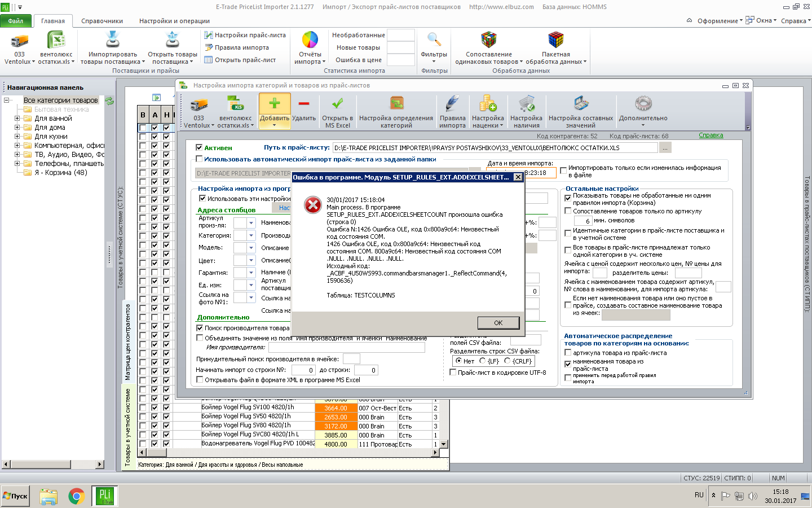Open Настройка составных значений icon
Image resolution: width=812 pixels, height=508 pixels.
(x=581, y=104)
